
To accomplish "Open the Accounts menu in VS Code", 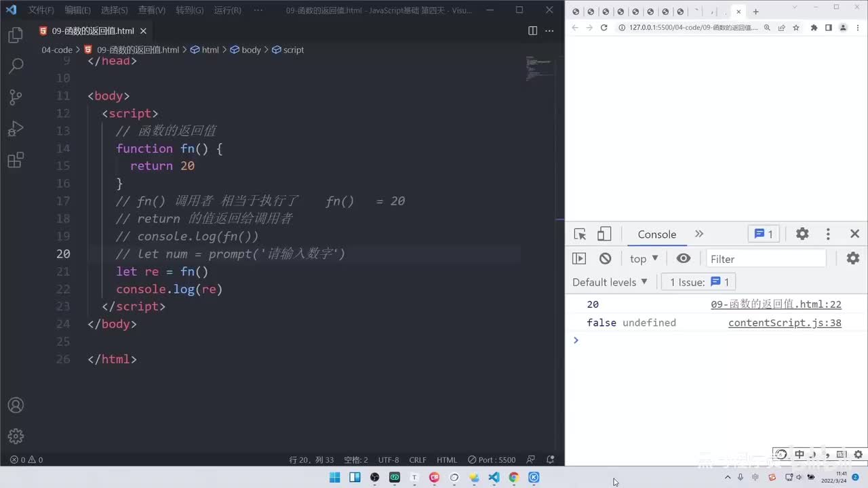I will pos(16,405).
